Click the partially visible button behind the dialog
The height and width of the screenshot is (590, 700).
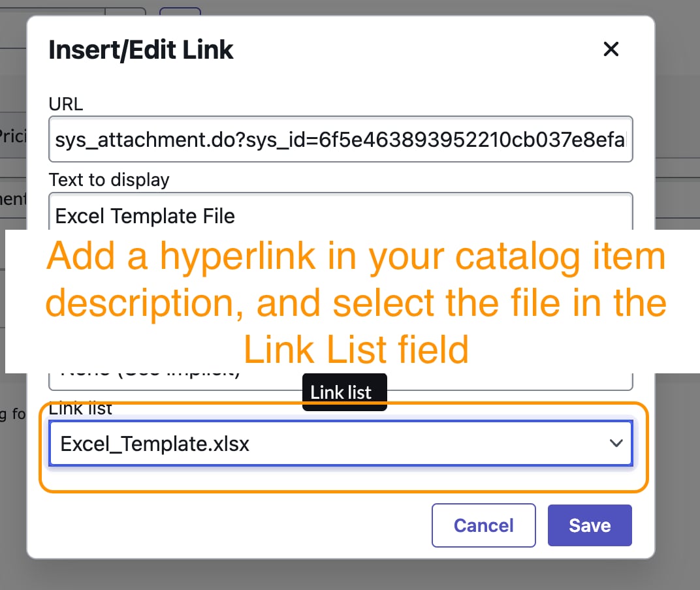pyautogui.click(x=180, y=8)
